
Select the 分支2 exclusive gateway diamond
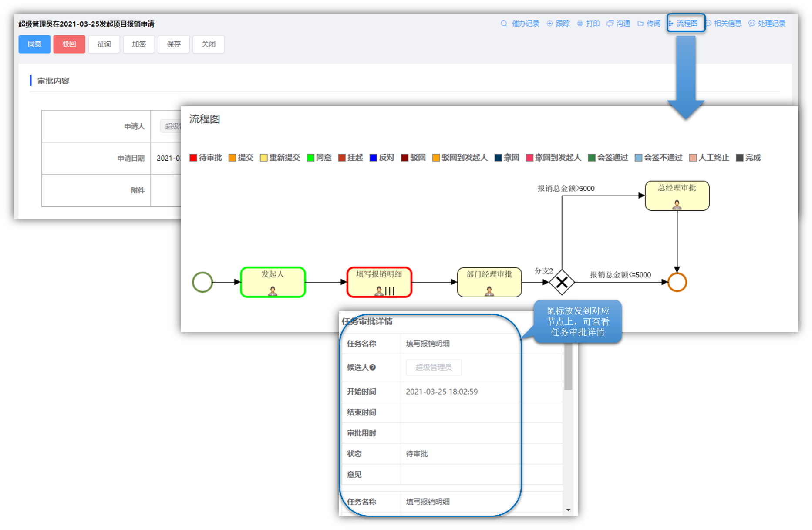562,282
